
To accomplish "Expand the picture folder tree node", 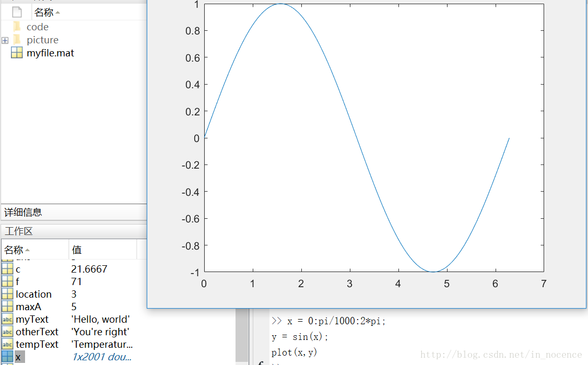I will coord(5,40).
